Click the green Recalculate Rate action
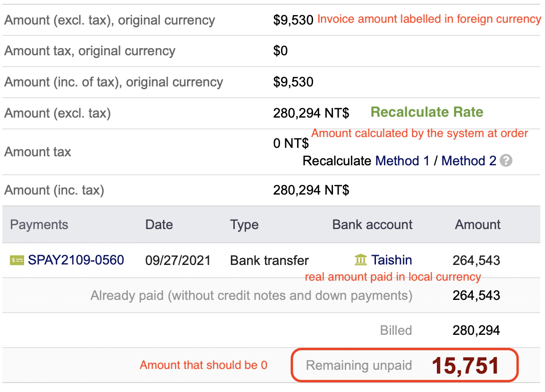This screenshot has height=392, width=545. 426,112
